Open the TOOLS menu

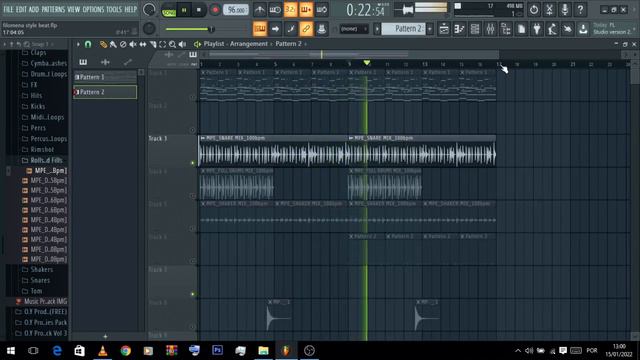pos(114,9)
